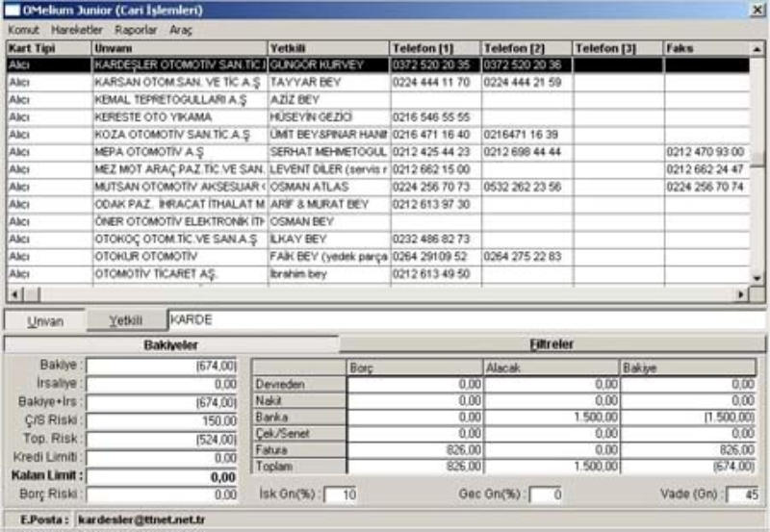
Task: Select the KOZA OTOMOTİV row
Action: pyautogui.click(x=378, y=135)
